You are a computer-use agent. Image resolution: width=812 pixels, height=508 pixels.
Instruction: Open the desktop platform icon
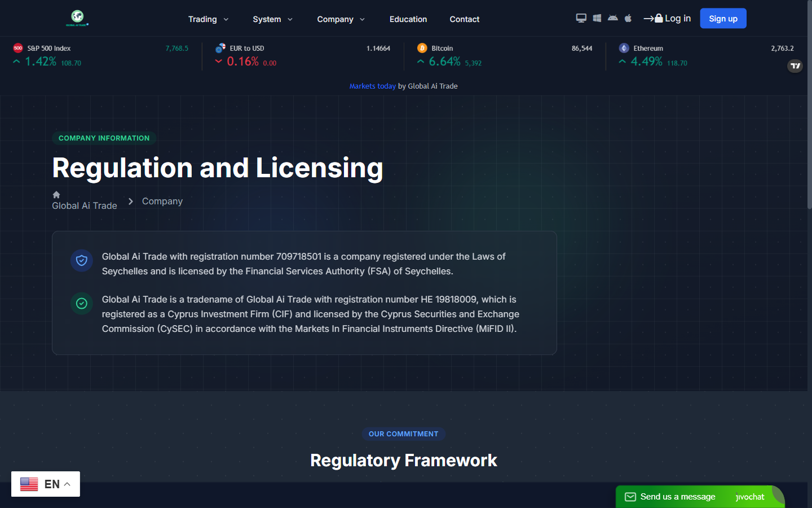(x=581, y=18)
